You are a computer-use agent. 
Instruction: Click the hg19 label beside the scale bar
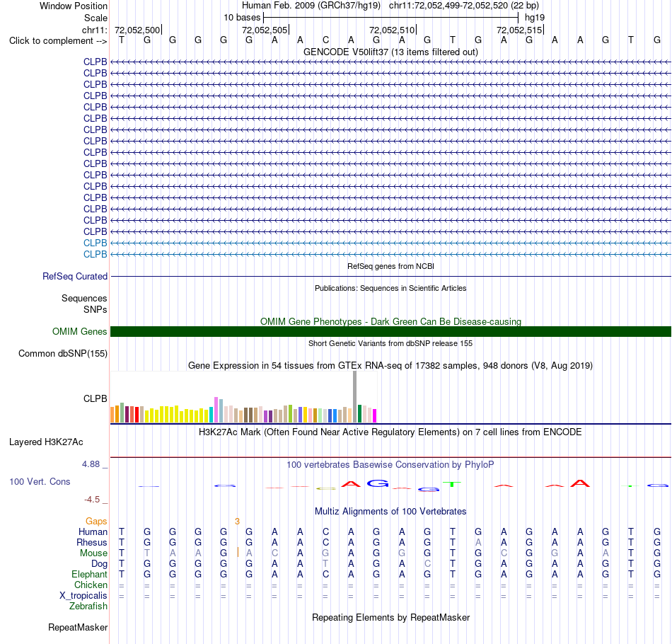(535, 18)
